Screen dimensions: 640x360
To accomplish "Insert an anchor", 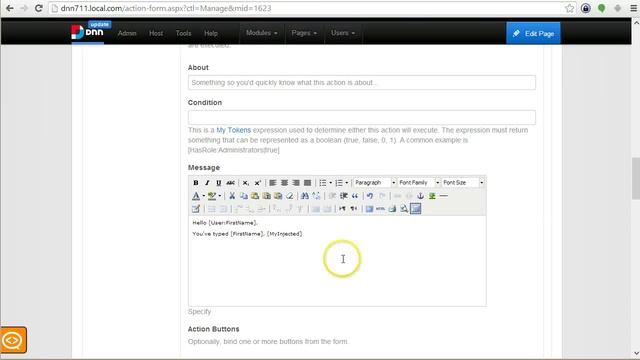I will [420, 196].
